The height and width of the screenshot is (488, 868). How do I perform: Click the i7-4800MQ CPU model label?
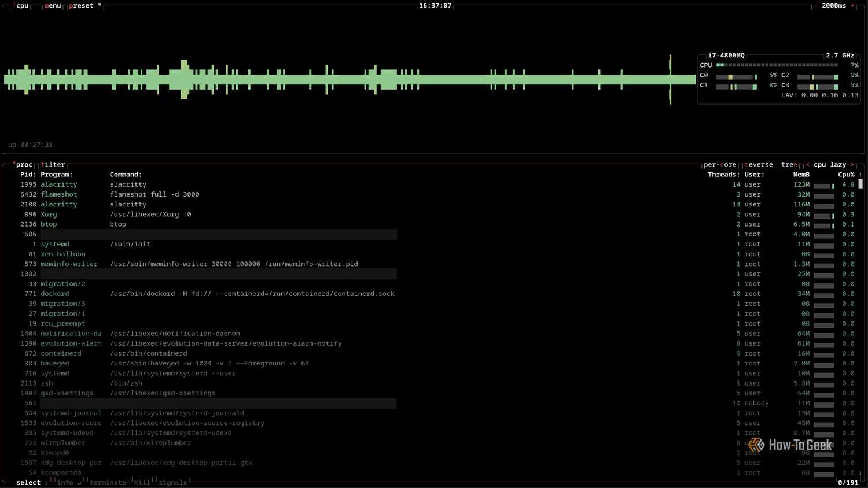726,56
